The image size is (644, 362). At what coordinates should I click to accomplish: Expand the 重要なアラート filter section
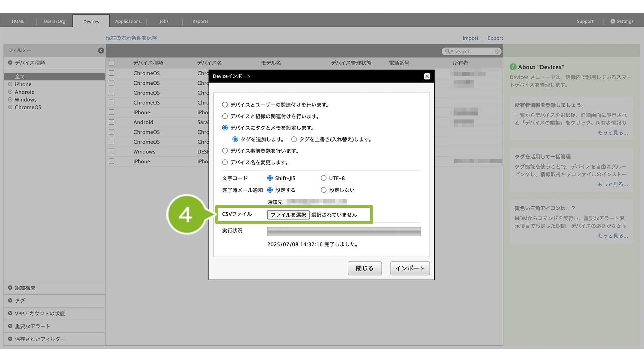[32, 326]
